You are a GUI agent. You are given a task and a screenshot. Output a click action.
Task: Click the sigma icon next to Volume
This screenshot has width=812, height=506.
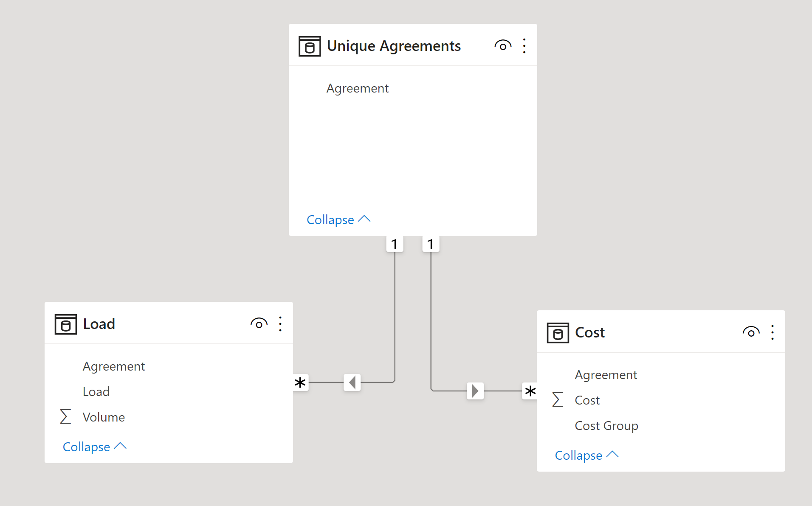65,416
